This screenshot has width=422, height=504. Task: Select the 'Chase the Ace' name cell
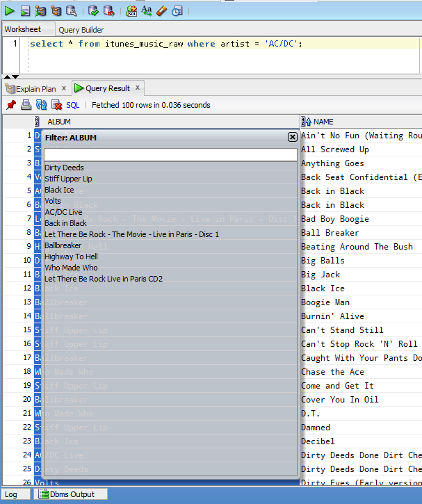click(x=361, y=372)
